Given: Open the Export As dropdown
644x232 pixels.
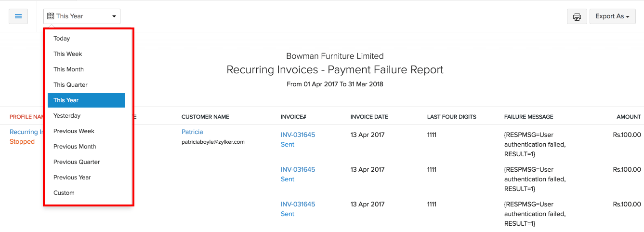Looking at the screenshot, I should tap(612, 16).
